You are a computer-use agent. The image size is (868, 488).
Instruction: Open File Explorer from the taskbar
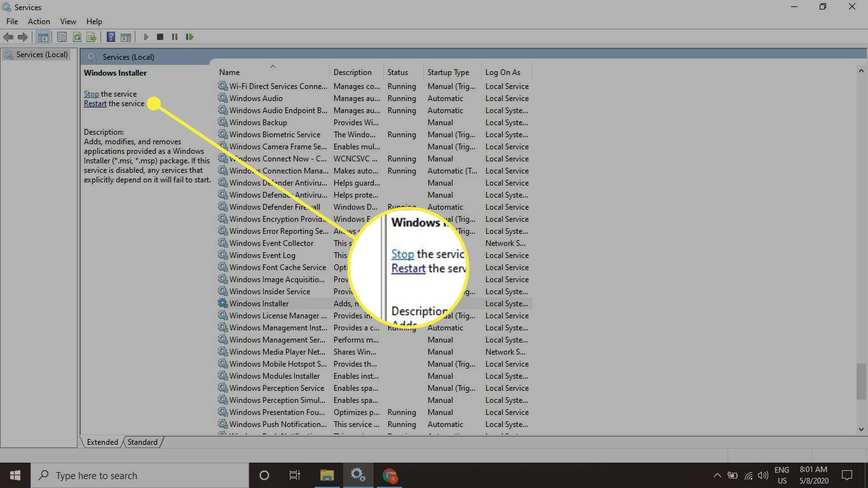coord(327,475)
